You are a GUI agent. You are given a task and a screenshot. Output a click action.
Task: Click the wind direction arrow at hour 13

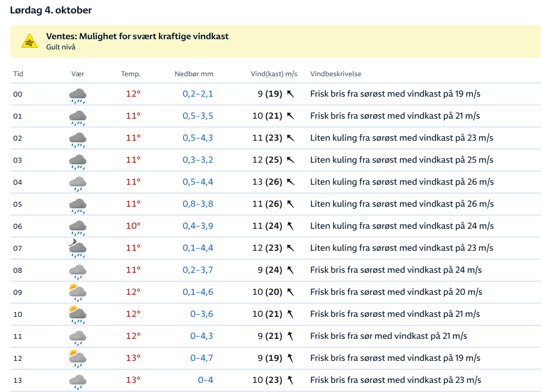click(291, 380)
